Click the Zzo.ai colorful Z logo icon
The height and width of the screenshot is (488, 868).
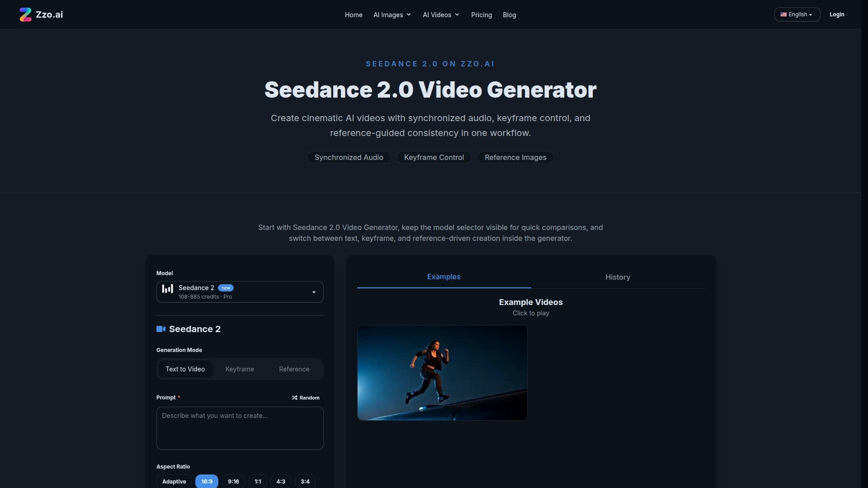click(x=26, y=14)
